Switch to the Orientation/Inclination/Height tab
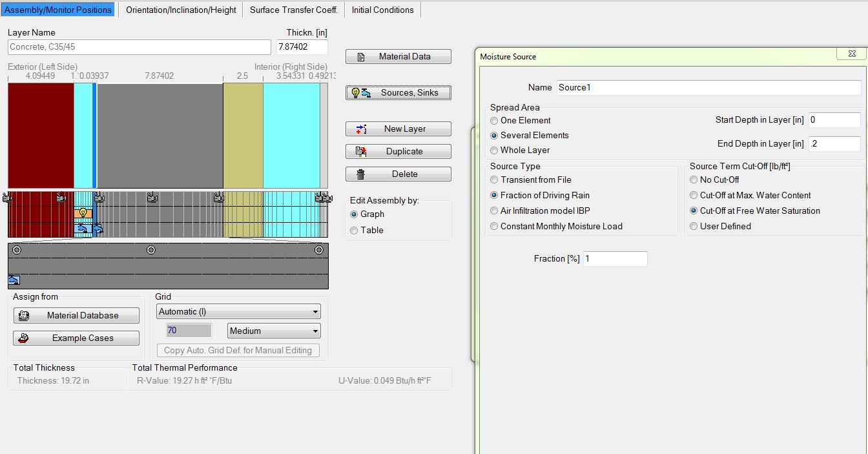 pos(181,10)
